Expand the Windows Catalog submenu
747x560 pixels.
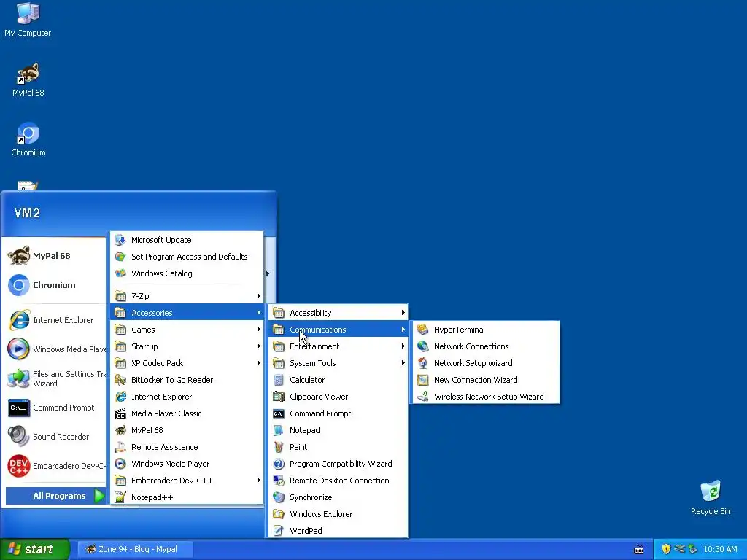point(187,273)
